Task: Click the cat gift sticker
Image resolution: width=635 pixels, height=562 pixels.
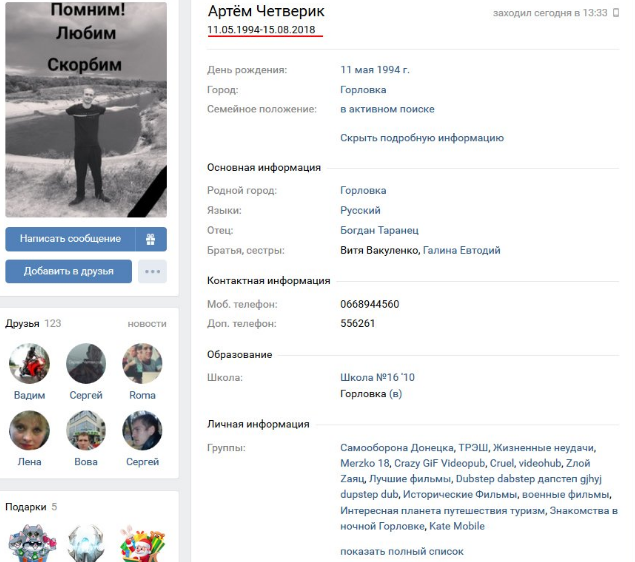Action: pos(32,544)
